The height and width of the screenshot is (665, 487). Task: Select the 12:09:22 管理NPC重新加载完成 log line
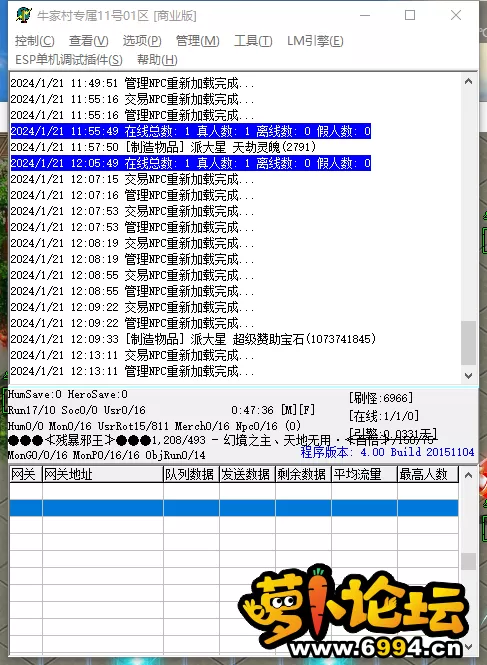click(132, 323)
